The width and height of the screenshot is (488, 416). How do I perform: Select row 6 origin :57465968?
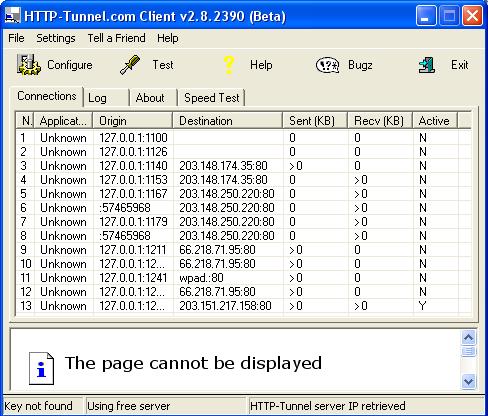[x=125, y=208]
